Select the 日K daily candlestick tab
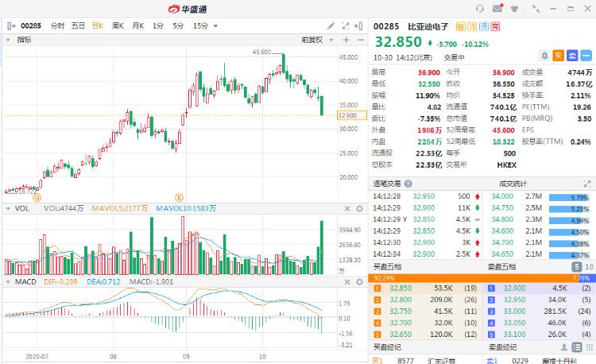The width and height of the screenshot is (596, 364). (98, 26)
